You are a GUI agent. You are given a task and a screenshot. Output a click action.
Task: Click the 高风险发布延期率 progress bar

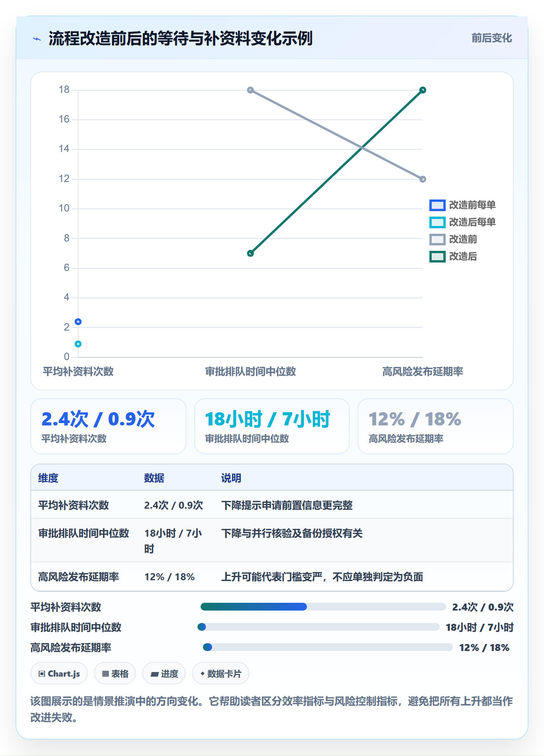pyautogui.click(x=328, y=647)
